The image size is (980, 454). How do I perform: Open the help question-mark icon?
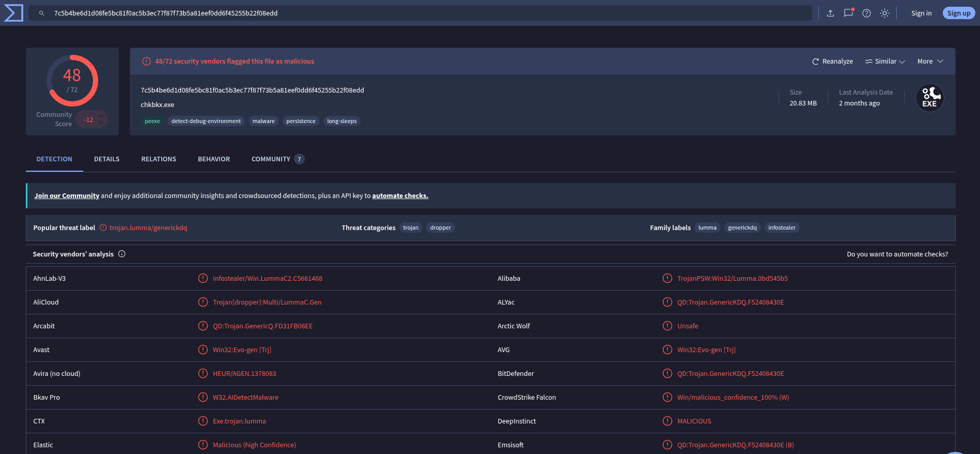(866, 13)
